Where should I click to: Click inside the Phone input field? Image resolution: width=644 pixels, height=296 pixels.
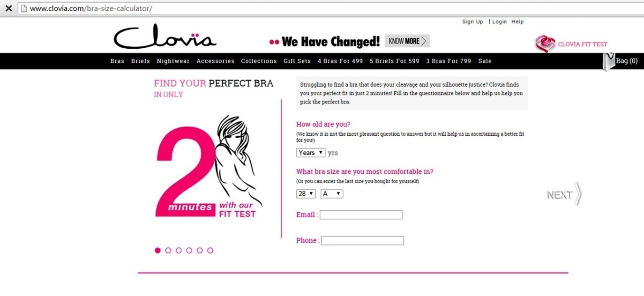[x=362, y=241]
